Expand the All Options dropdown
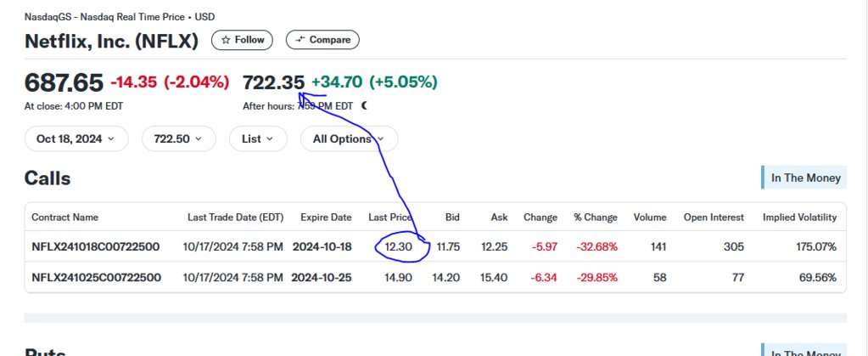 pyautogui.click(x=349, y=138)
